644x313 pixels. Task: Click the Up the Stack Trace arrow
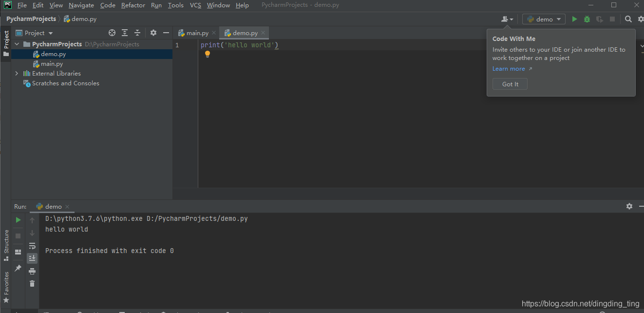point(32,220)
